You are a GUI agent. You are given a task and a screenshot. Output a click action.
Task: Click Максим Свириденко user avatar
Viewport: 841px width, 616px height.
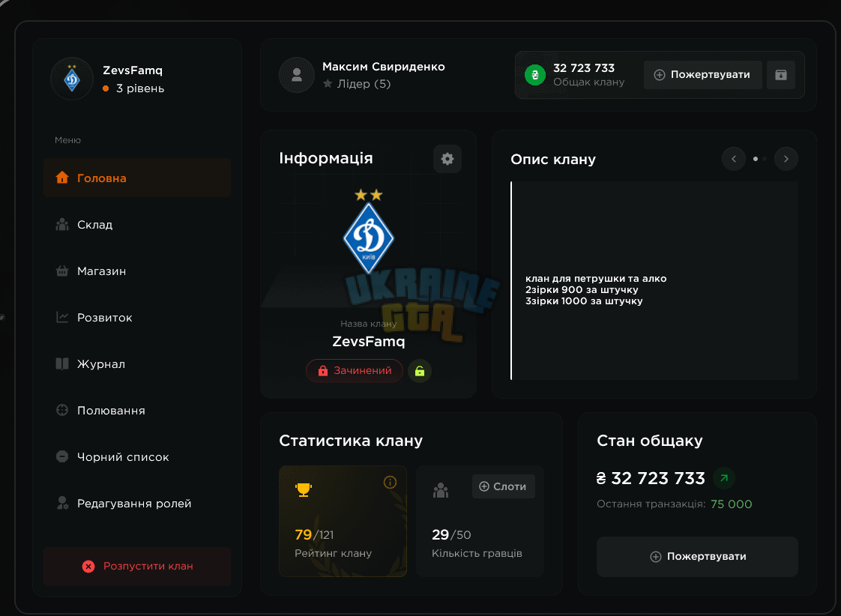point(297,75)
